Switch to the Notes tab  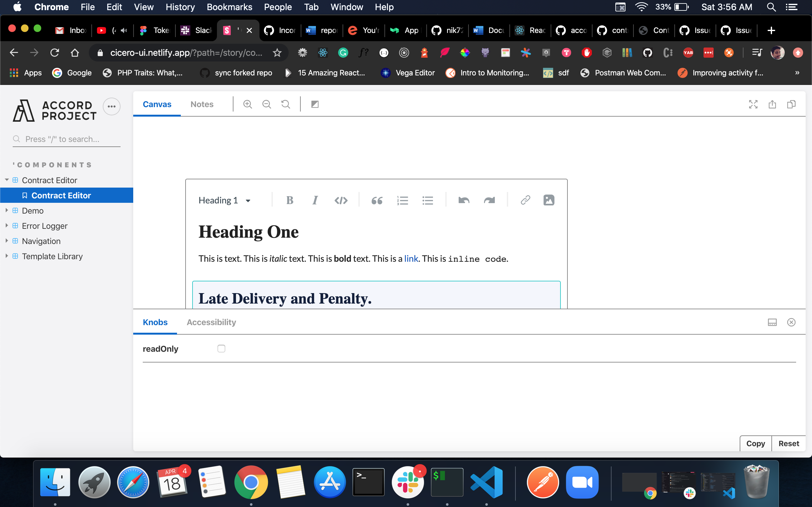[202, 104]
